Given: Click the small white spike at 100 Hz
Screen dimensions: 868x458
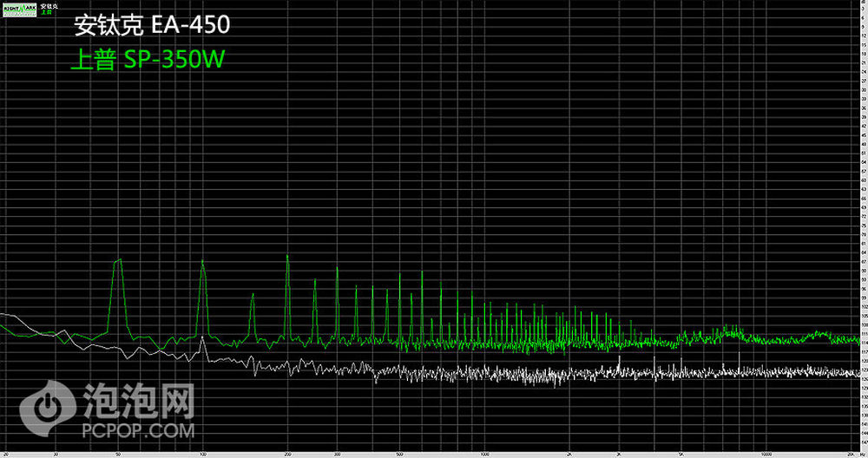Looking at the screenshot, I should tap(203, 338).
